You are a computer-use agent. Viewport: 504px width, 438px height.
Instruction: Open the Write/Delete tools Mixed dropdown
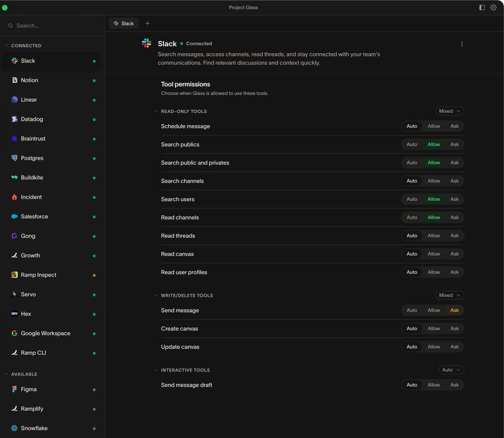pyautogui.click(x=450, y=295)
